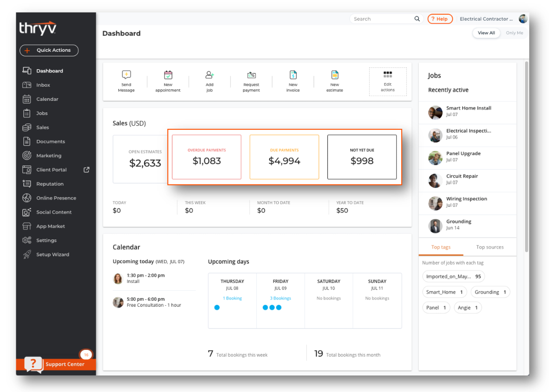Open the Smart Home Install job
553x392 pixels.
pos(467,113)
